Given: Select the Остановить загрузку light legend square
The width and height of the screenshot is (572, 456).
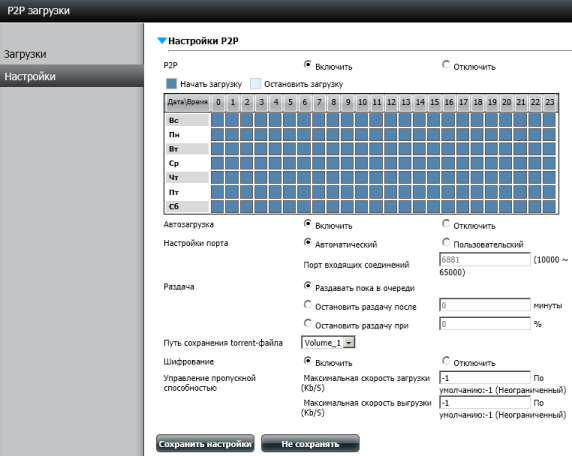Looking at the screenshot, I should pyautogui.click(x=255, y=84).
